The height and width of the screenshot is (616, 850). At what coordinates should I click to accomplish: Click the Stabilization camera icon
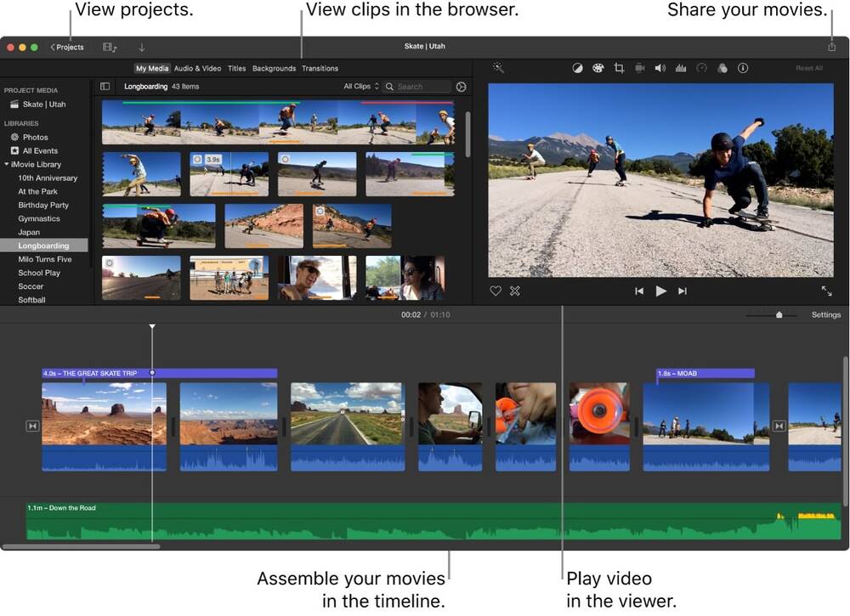pyautogui.click(x=640, y=68)
